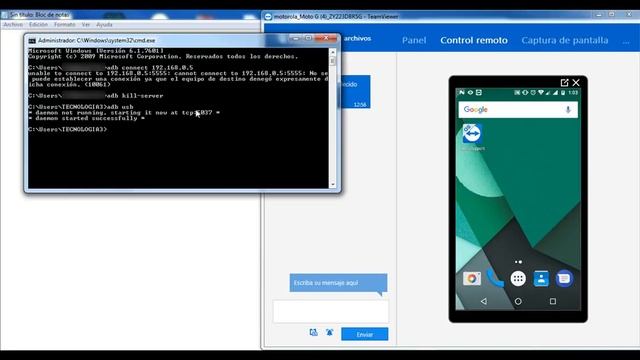This screenshot has width=640, height=360.
Task: Tap the battery indicator in the phone status bar
Action: tap(563, 93)
